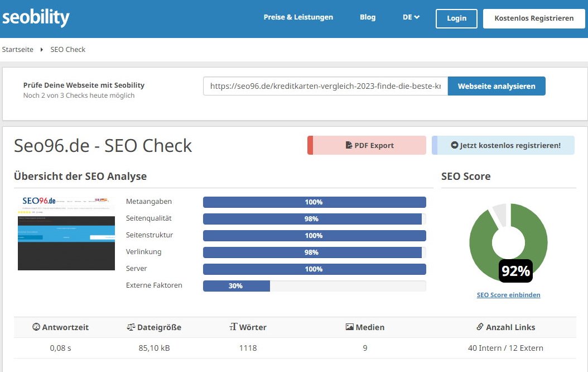Screen dimensions: 588x372
Task: Click the Dateigröße scale icon
Action: (131, 327)
